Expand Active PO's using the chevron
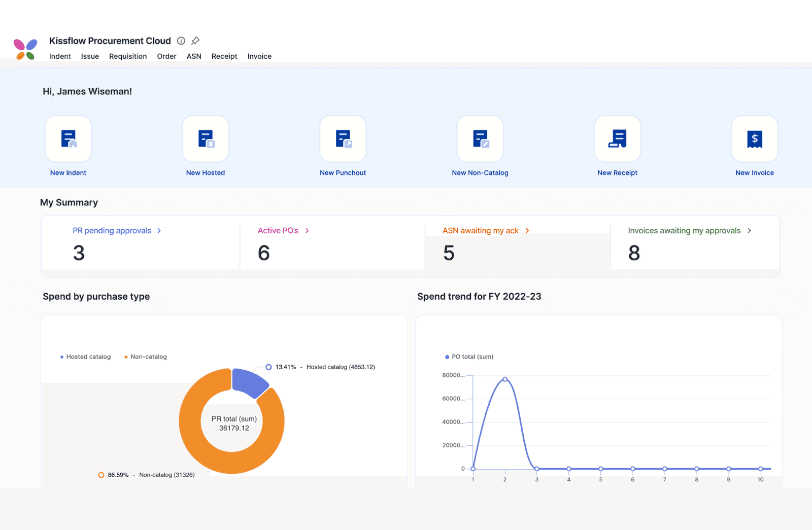Viewport: 812px width, 530px height. [x=307, y=230]
